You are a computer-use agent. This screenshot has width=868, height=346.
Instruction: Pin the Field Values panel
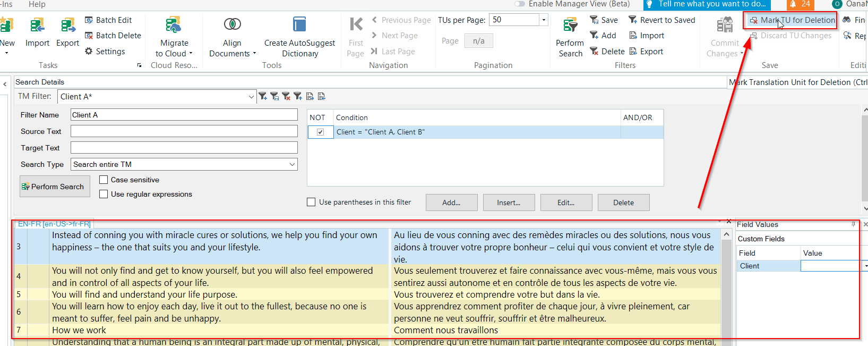854,224
